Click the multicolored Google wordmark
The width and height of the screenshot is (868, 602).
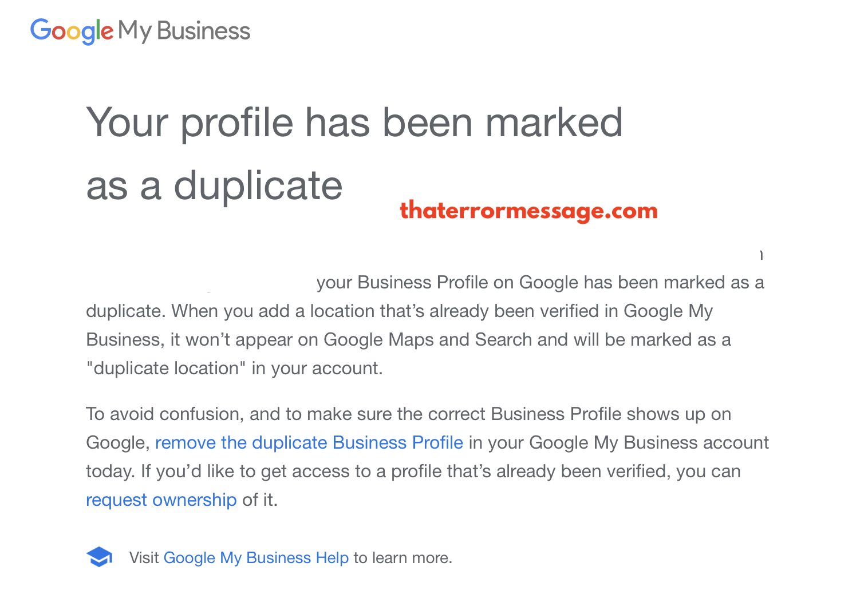coord(72,31)
